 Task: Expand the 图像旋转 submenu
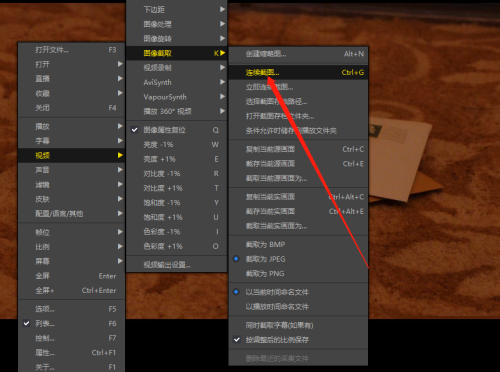[x=177, y=39]
